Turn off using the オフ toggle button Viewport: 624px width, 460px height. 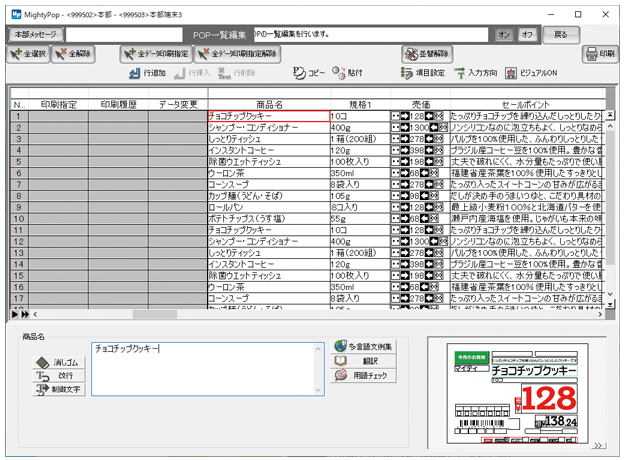[x=530, y=34]
